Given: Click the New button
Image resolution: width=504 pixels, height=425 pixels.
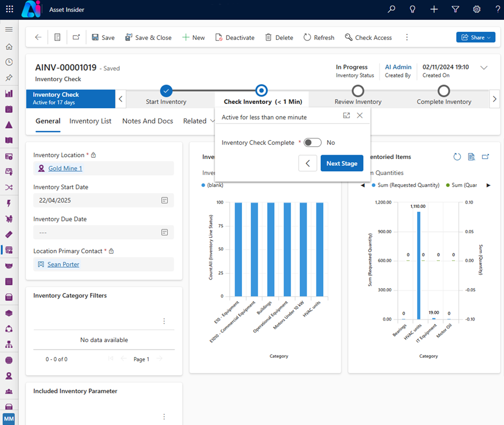Looking at the screenshot, I should [193, 38].
